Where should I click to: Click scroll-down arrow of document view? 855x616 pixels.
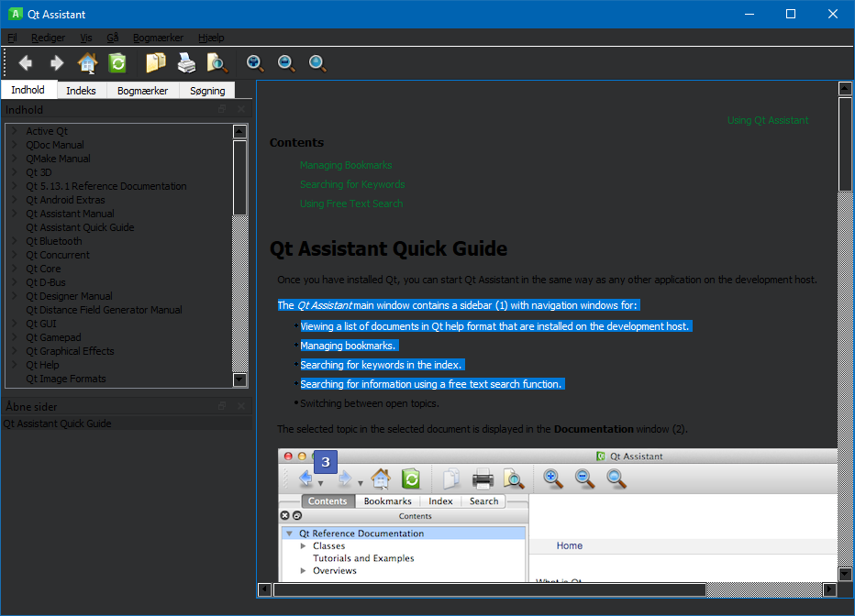point(845,574)
